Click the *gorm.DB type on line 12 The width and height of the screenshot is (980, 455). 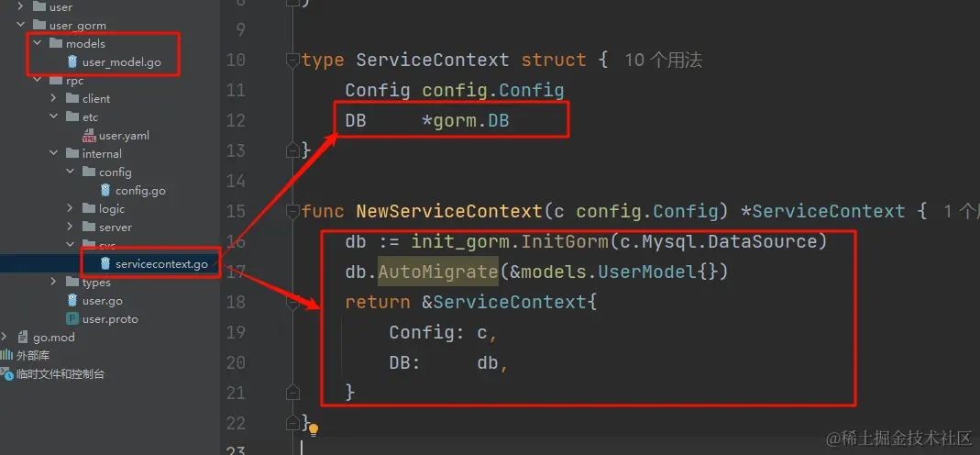pyautogui.click(x=466, y=120)
